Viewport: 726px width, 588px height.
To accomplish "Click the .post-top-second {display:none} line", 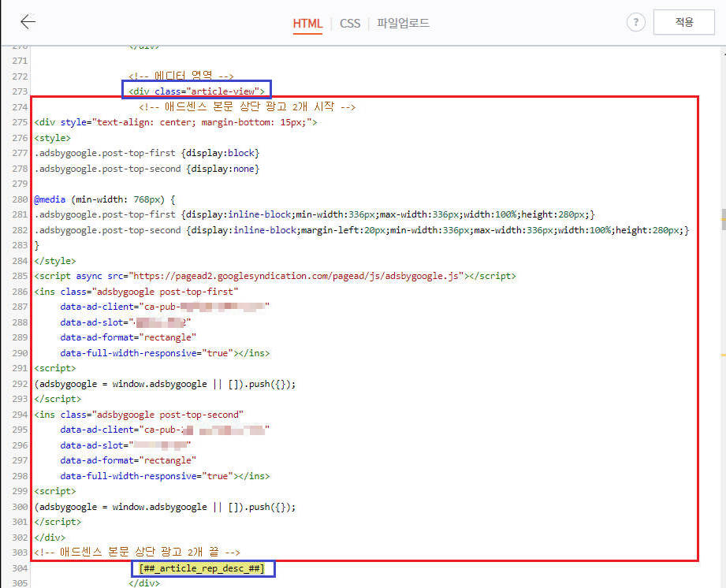I will pos(147,169).
